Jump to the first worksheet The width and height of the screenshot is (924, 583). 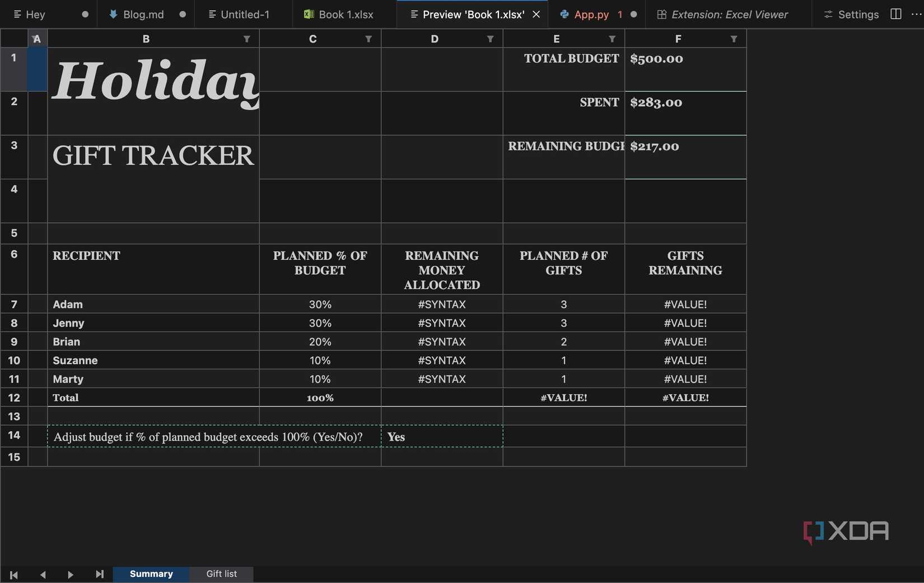click(13, 575)
